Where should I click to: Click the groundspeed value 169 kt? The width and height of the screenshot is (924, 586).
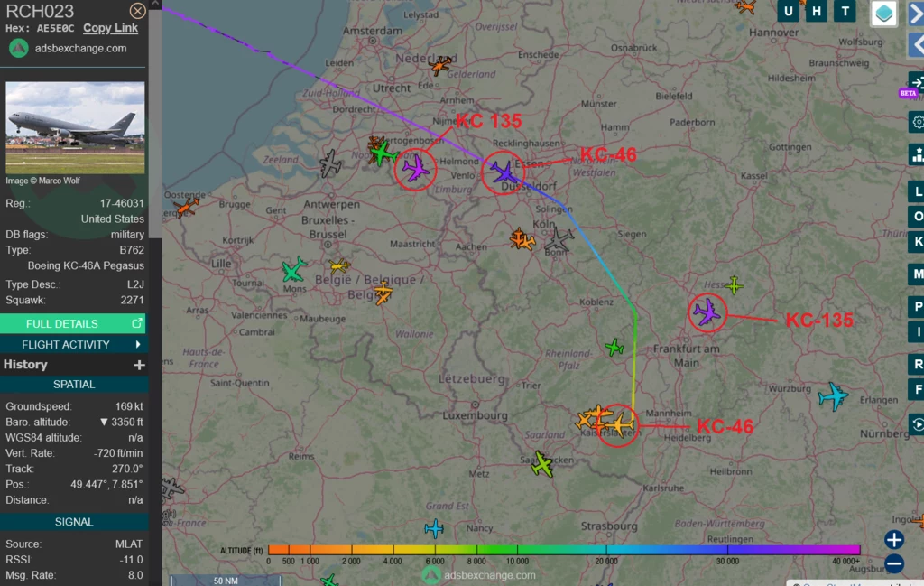click(x=129, y=407)
